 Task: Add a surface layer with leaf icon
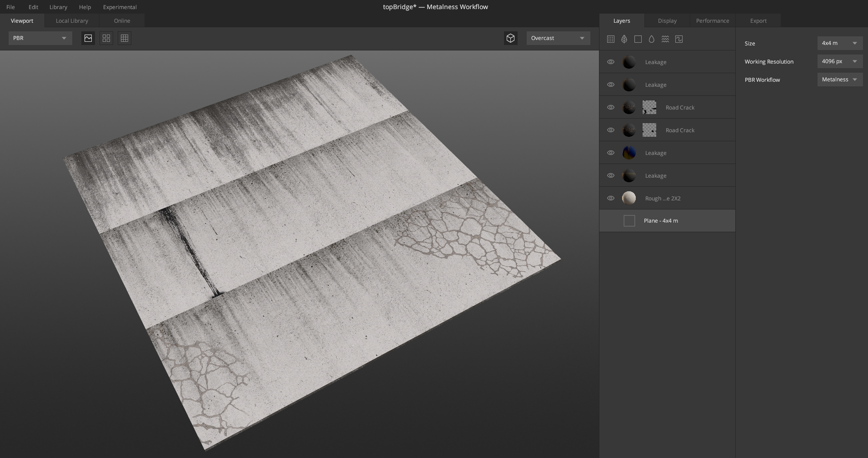pyautogui.click(x=624, y=39)
